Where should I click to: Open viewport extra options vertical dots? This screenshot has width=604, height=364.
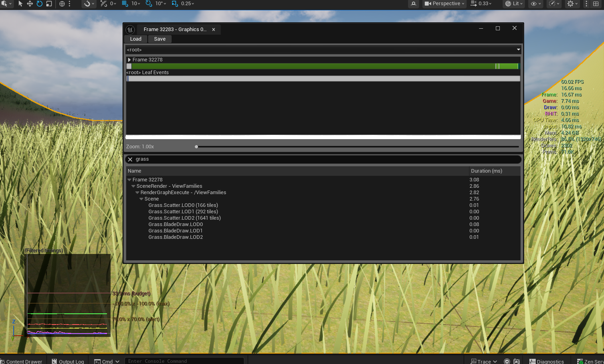586,4
